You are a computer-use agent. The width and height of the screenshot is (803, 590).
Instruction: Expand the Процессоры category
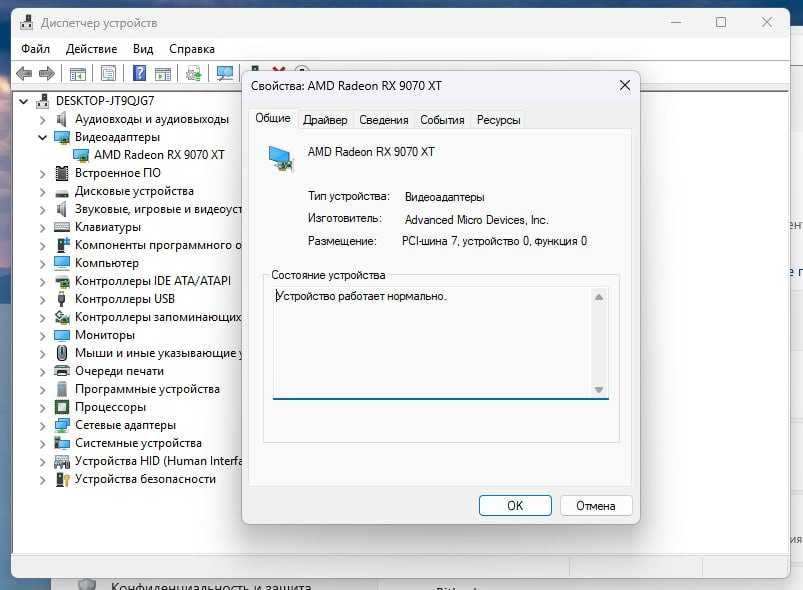43,408
